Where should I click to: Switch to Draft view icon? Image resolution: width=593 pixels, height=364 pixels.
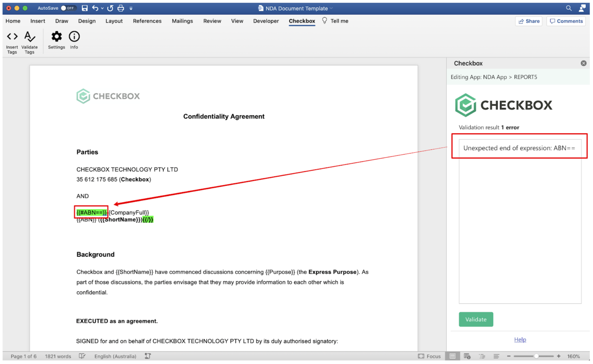pos(496,356)
